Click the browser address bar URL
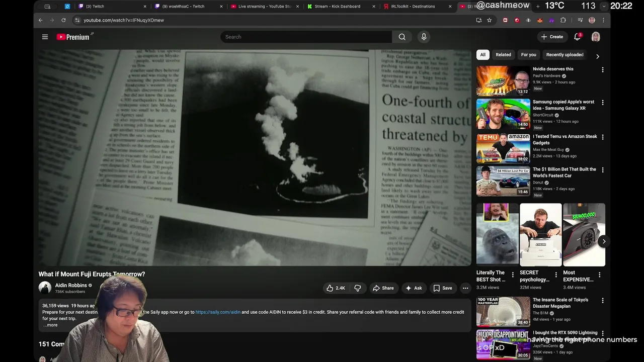Image resolution: width=644 pixels, height=362 pixels. coord(124,20)
